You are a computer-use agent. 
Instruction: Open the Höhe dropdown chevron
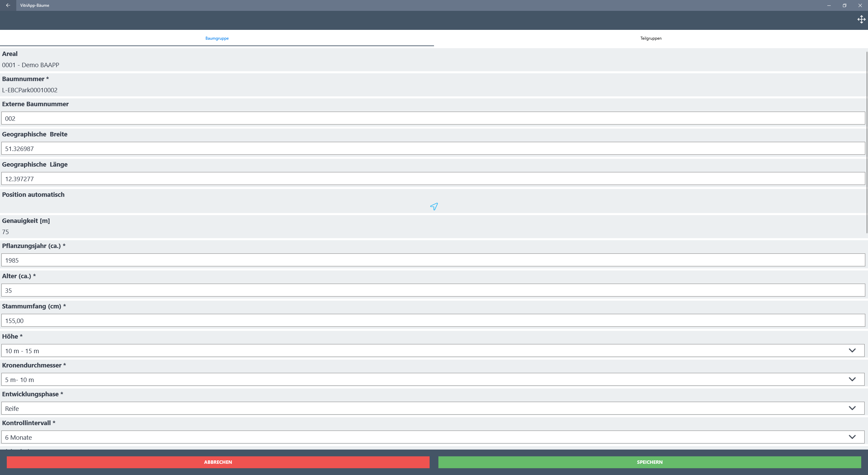click(852, 350)
